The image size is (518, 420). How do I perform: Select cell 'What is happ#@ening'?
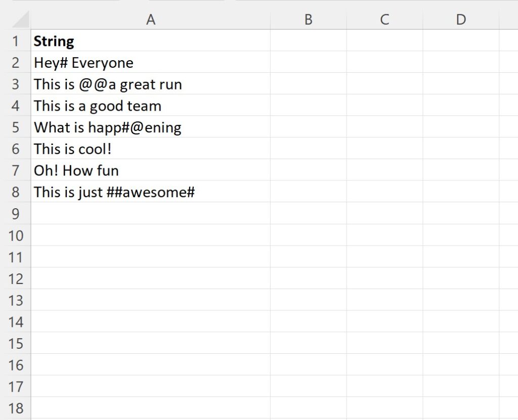[151, 127]
